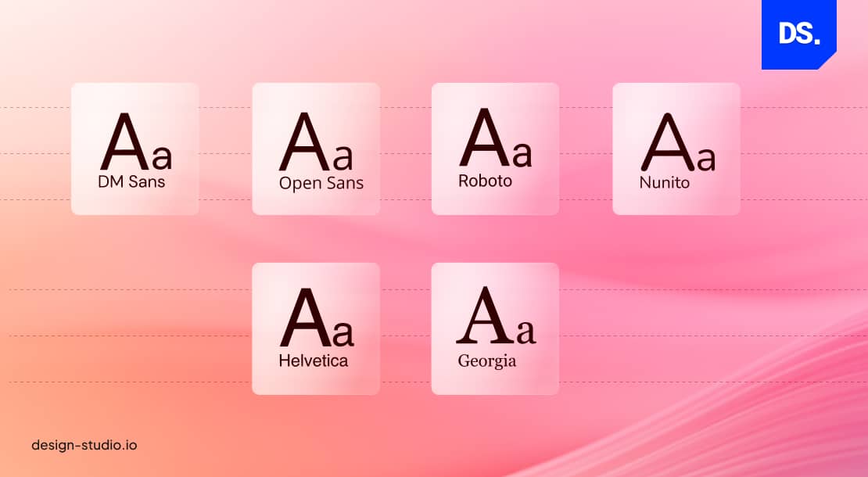Viewport: 868px width, 477px height.
Task: Select the DM Sans font card
Action: point(135,149)
